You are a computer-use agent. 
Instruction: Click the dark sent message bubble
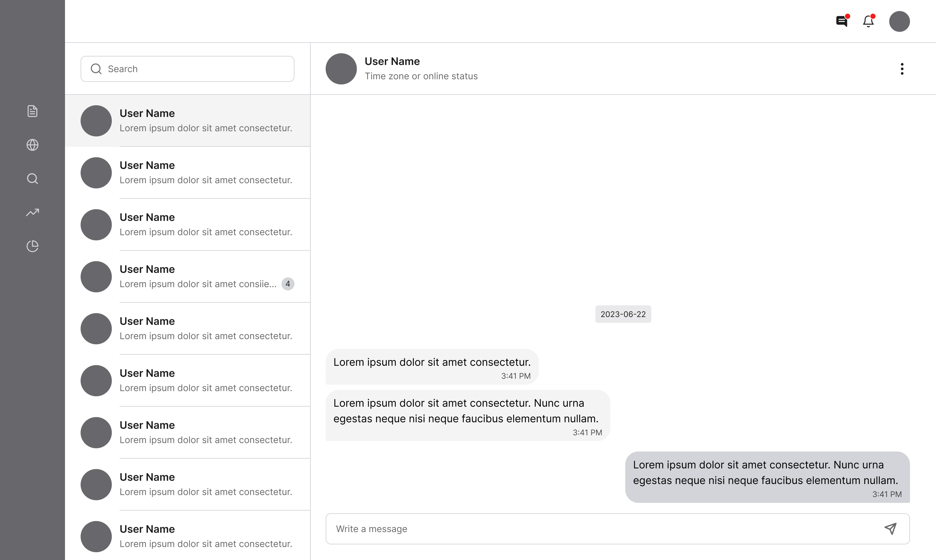pos(767,477)
